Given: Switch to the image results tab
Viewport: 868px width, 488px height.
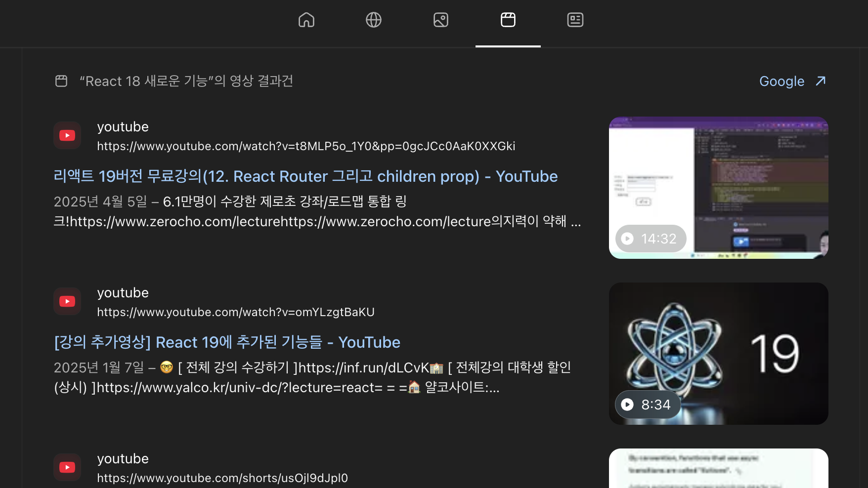Looking at the screenshot, I should (441, 20).
